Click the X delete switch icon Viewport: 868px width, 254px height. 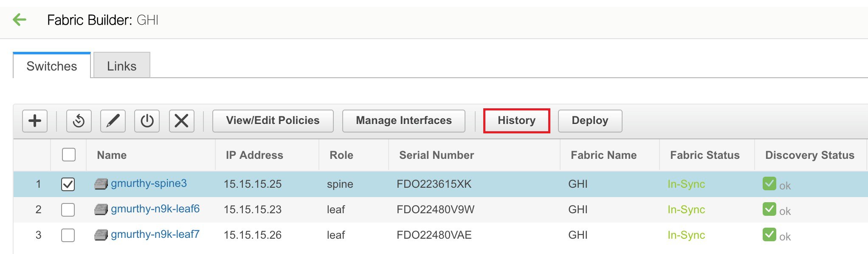[x=181, y=121]
